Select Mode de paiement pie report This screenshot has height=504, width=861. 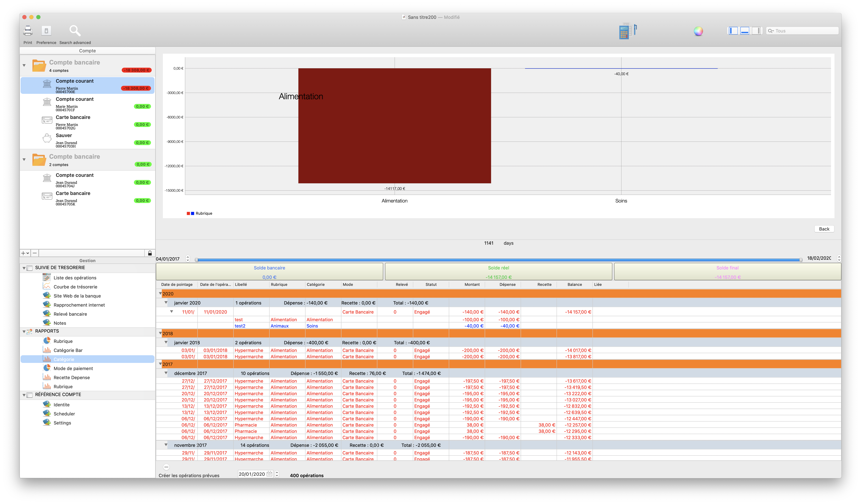(73, 368)
